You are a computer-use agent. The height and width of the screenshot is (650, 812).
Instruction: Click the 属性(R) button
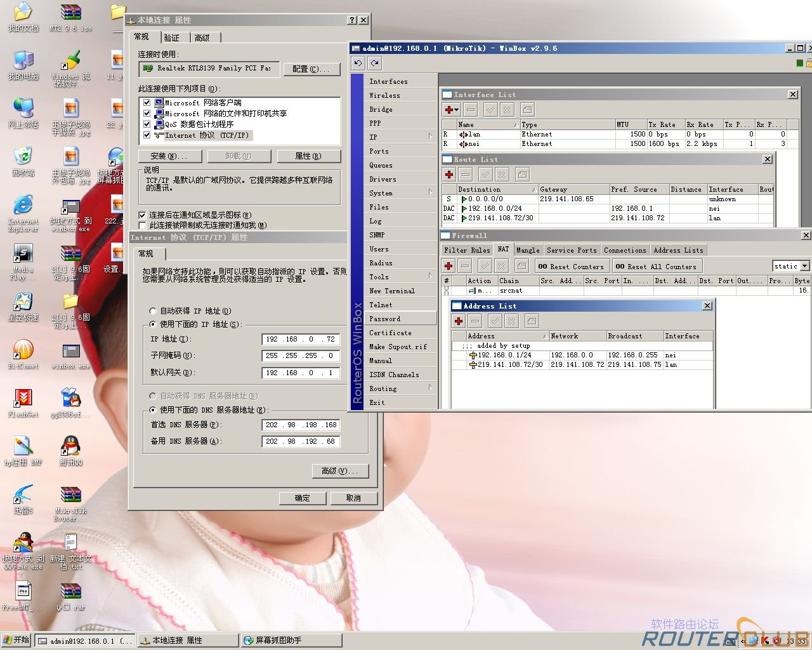309,156
